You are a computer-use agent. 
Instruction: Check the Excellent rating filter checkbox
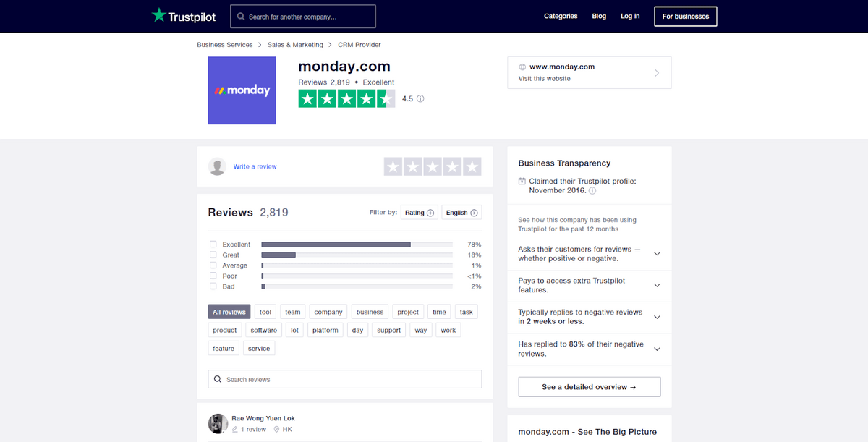coord(213,245)
